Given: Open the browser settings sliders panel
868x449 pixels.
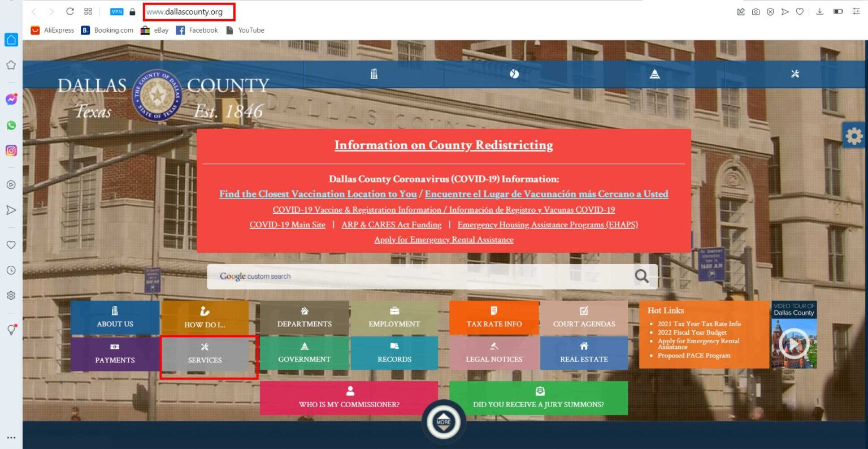Looking at the screenshot, I should (x=856, y=11).
